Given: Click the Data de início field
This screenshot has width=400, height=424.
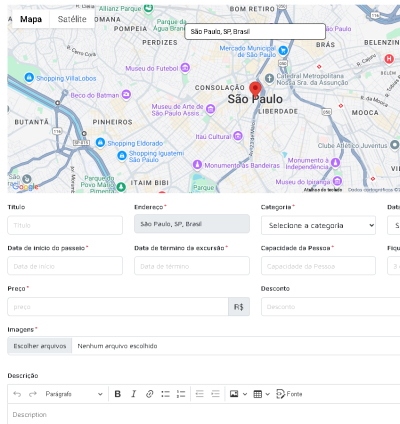Looking at the screenshot, I should pyautogui.click(x=65, y=266).
